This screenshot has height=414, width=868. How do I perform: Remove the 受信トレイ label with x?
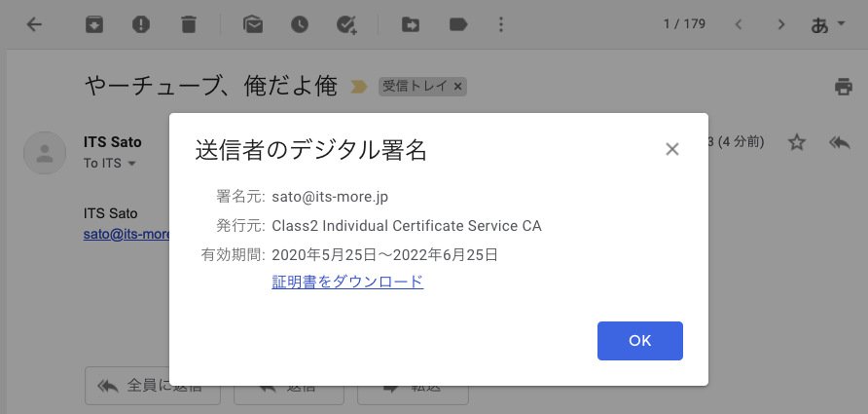458,87
